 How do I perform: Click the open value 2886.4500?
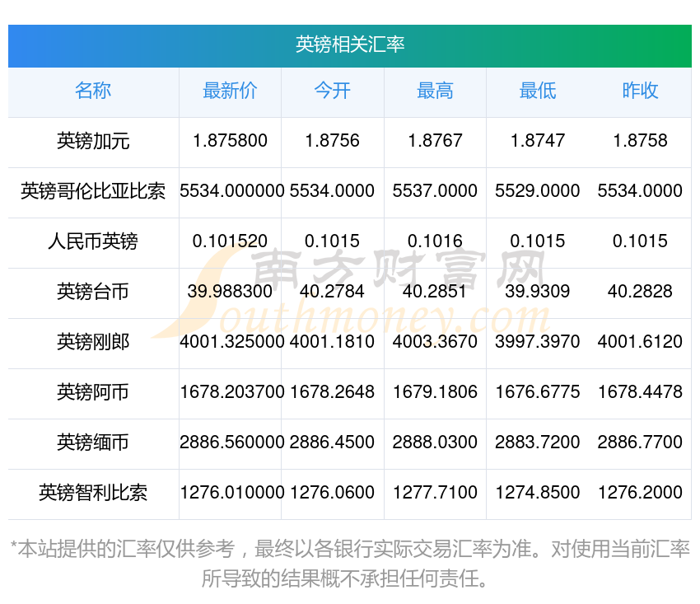332,442
